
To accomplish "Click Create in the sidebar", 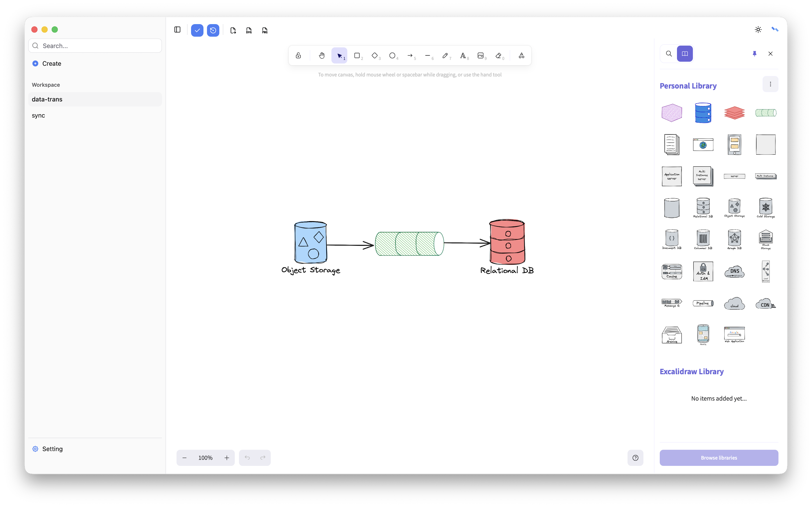I will coord(51,64).
